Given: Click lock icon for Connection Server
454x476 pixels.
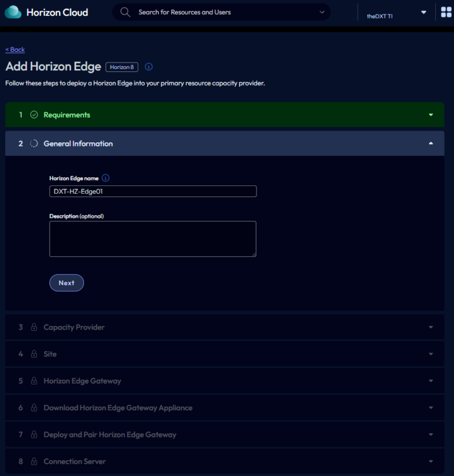Looking at the screenshot, I should point(34,461).
